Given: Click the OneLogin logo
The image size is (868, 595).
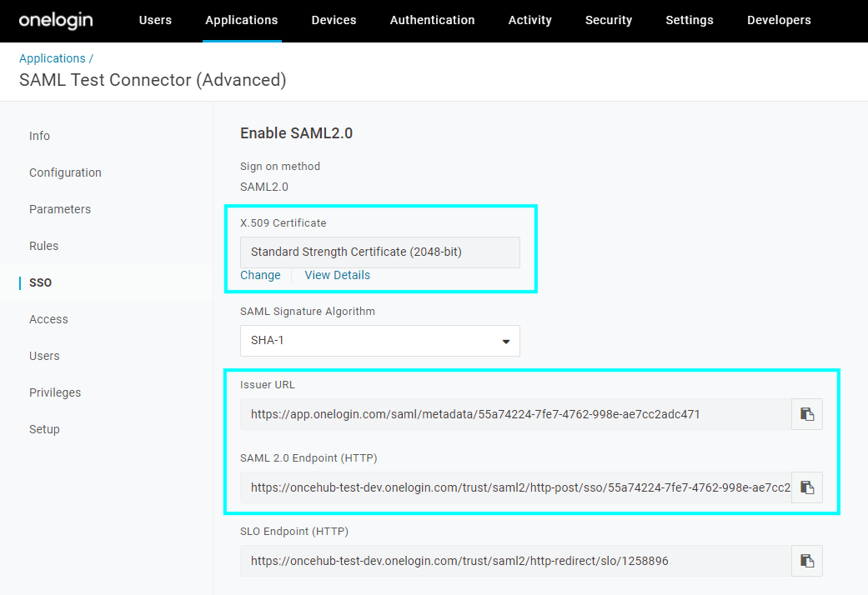Looking at the screenshot, I should [56, 21].
